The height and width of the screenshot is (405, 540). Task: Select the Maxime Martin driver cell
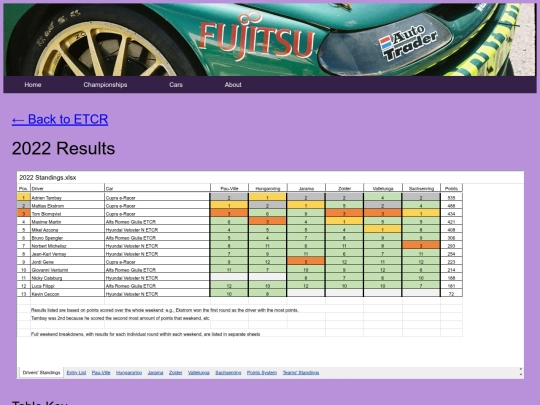68,222
